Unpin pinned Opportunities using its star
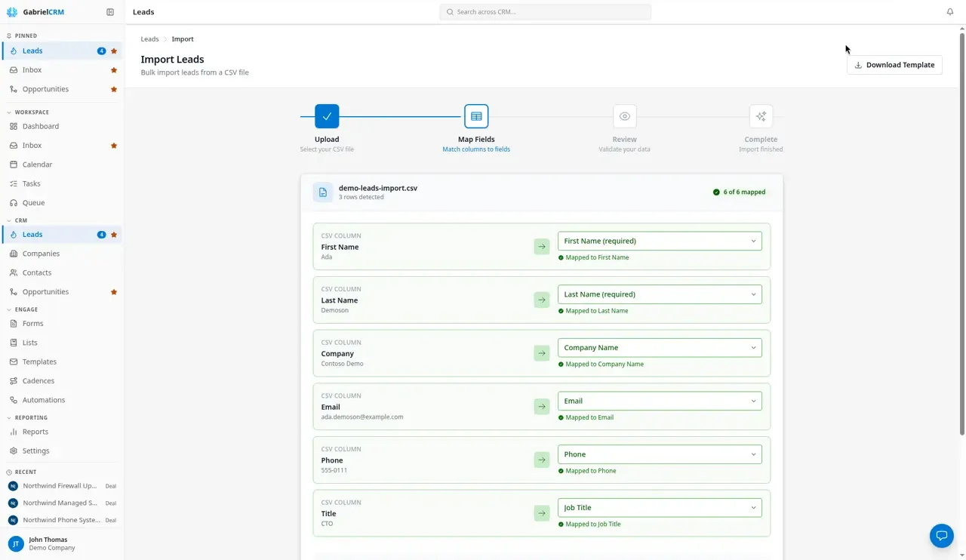The width and height of the screenshot is (966, 560). click(114, 89)
